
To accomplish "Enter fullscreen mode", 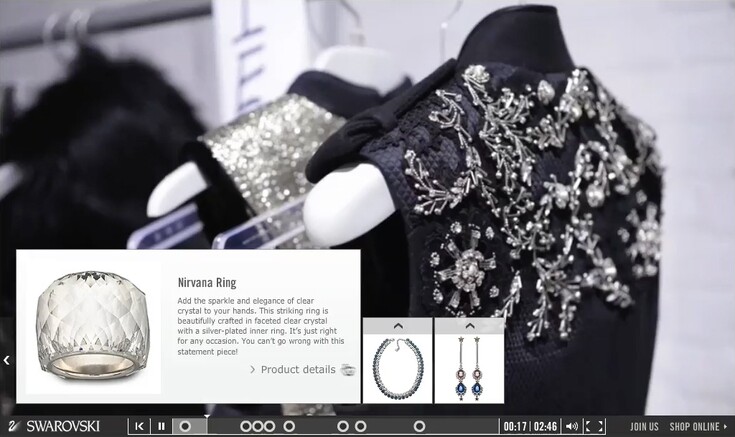I will pyautogui.click(x=594, y=427).
